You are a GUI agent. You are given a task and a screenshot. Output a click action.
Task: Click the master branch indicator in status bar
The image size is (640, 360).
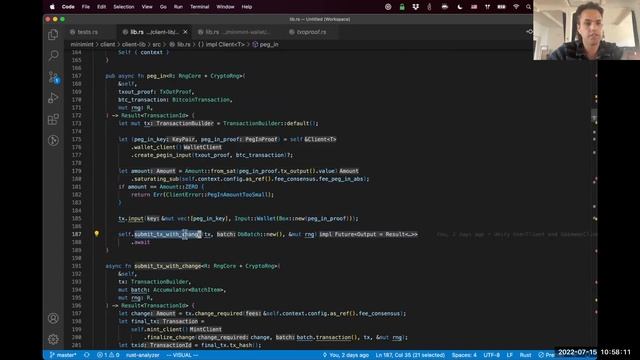[63, 355]
